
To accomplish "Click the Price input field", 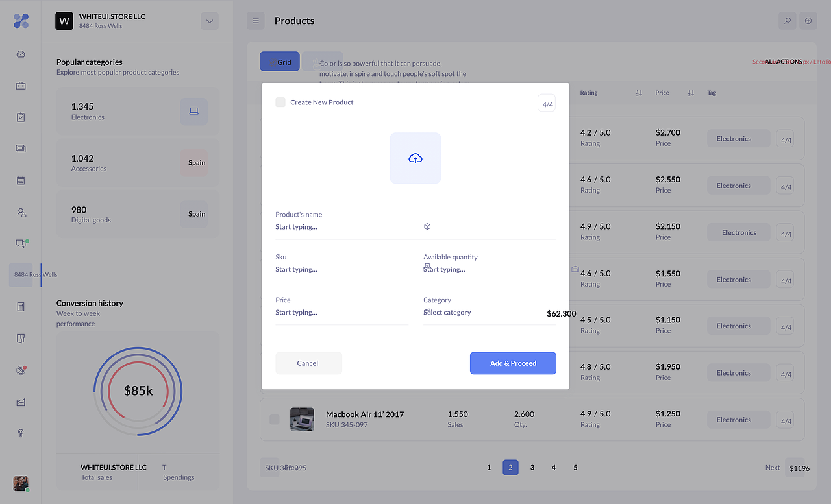I will [x=342, y=313].
